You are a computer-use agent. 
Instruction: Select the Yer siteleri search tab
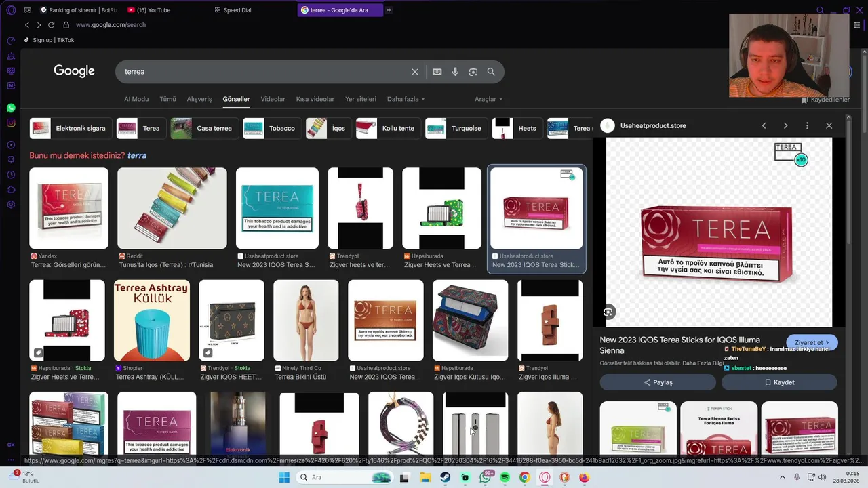click(x=361, y=99)
